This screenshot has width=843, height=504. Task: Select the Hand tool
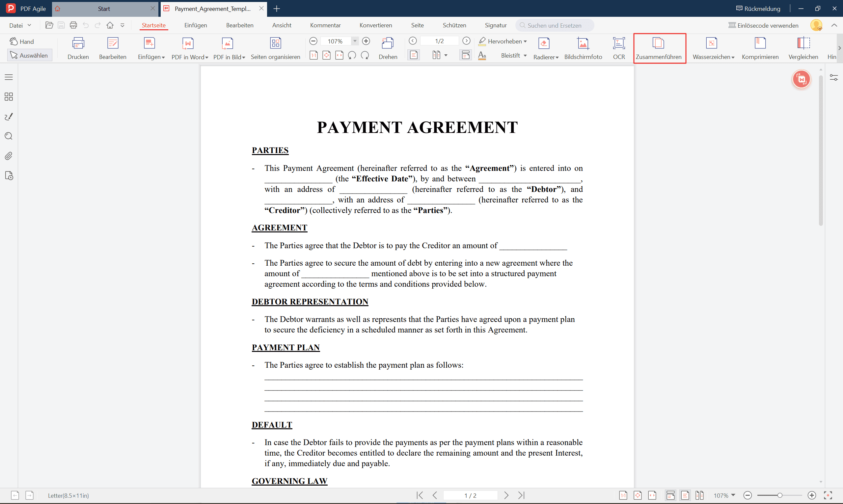pyautogui.click(x=22, y=41)
